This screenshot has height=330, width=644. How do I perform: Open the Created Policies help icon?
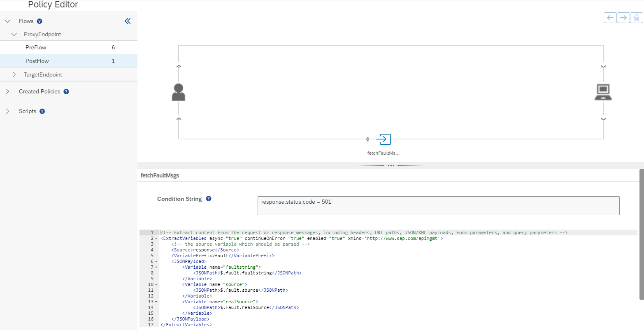coord(66,92)
